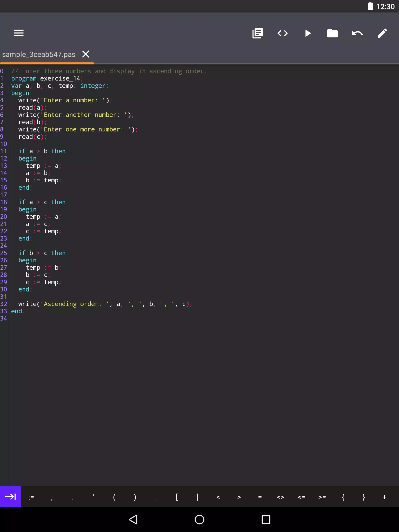Insert a colon from symbol bar
399x532 pixels.
tap(156, 497)
